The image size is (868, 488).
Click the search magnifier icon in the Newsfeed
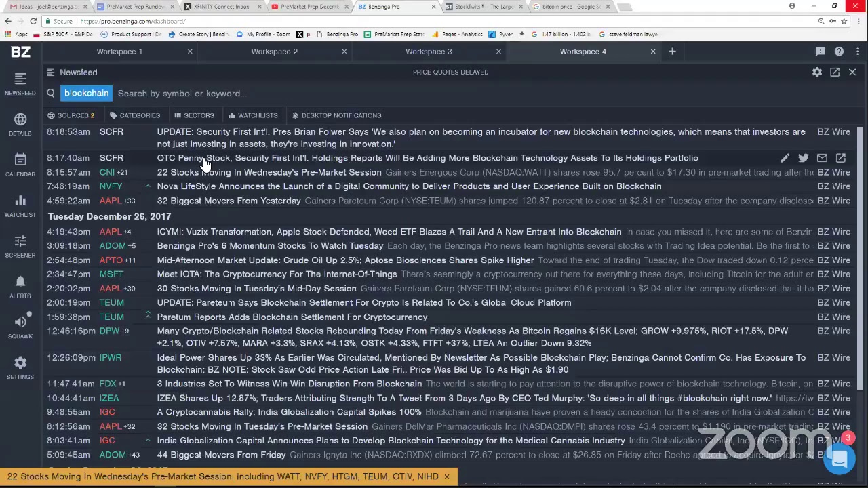[51, 94]
